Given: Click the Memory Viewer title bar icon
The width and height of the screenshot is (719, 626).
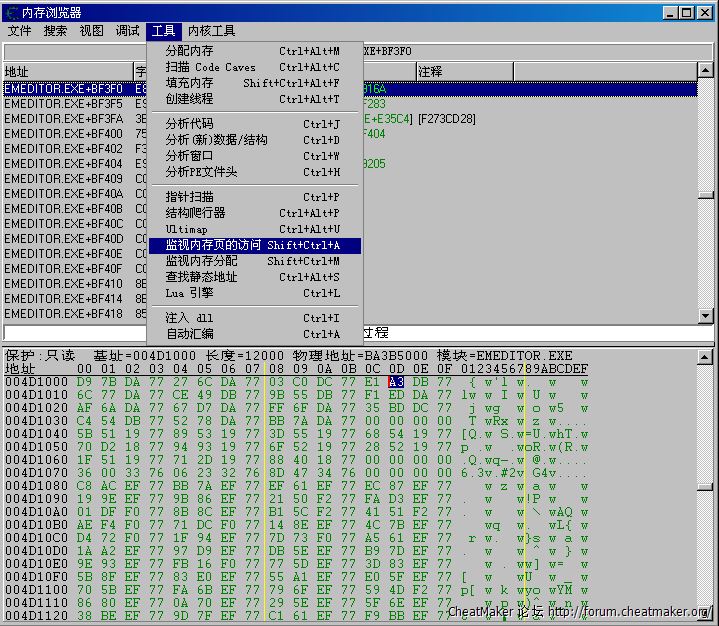Looking at the screenshot, I should point(11,12).
